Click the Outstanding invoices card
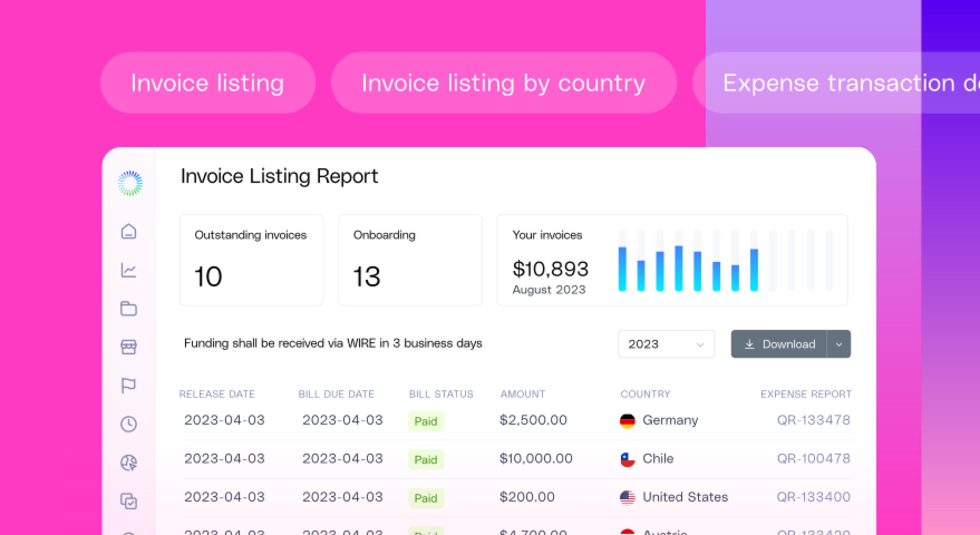Screen dimensions: 980x535 [251, 260]
